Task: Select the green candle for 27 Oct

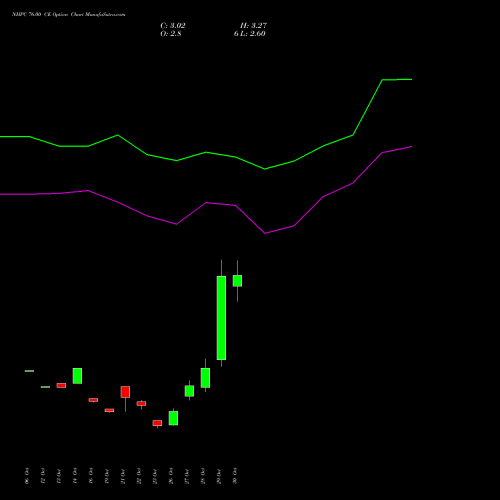Action: point(189,391)
